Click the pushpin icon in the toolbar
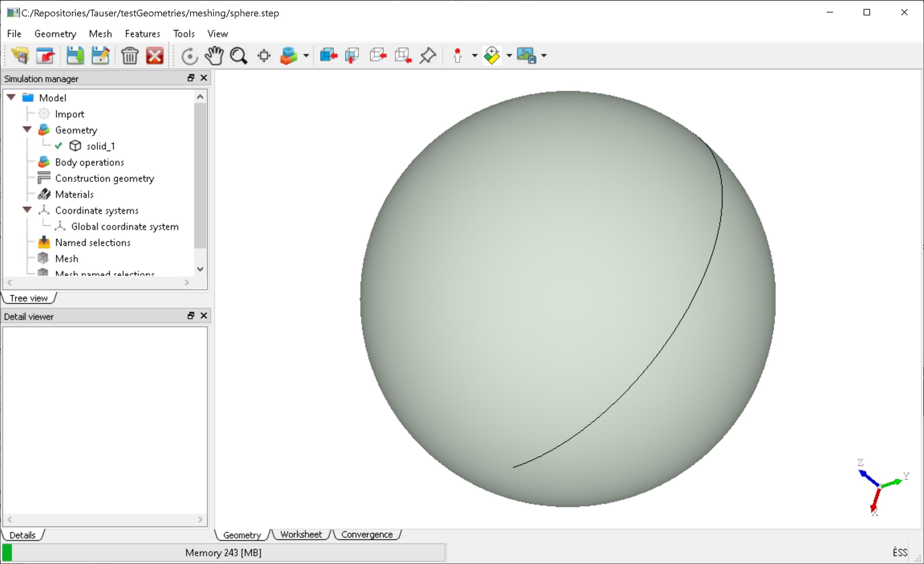The image size is (924, 564). pos(428,56)
